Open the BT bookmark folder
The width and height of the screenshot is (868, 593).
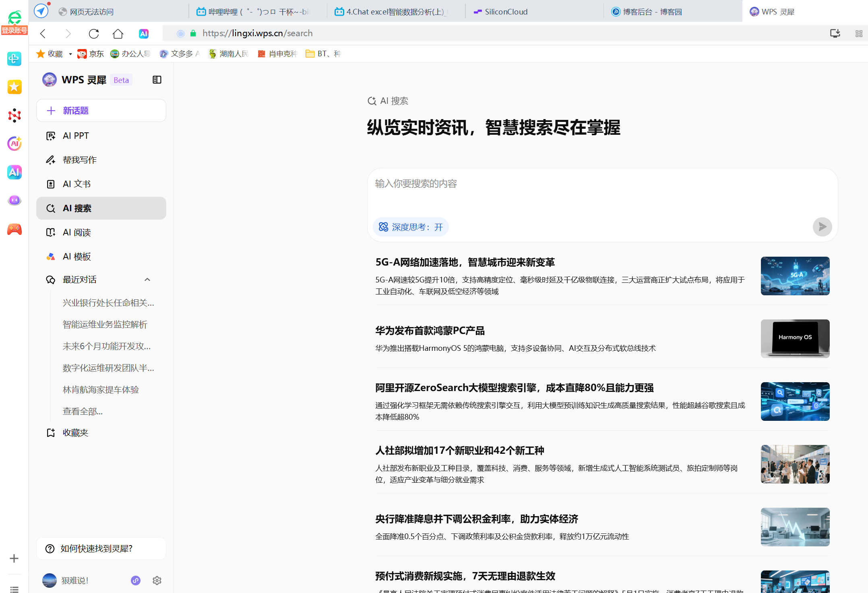coord(323,54)
